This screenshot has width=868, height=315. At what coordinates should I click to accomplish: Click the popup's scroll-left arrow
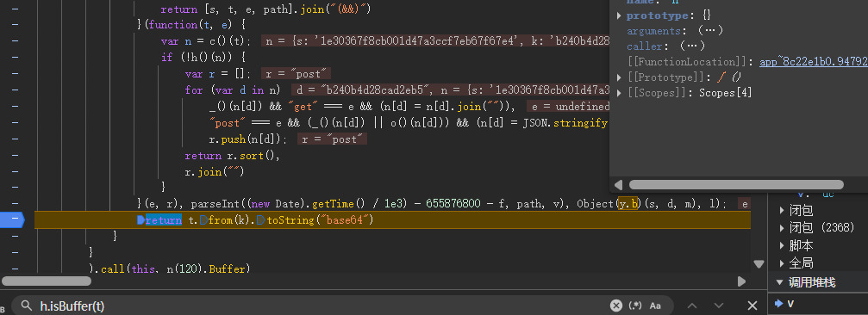point(618,184)
